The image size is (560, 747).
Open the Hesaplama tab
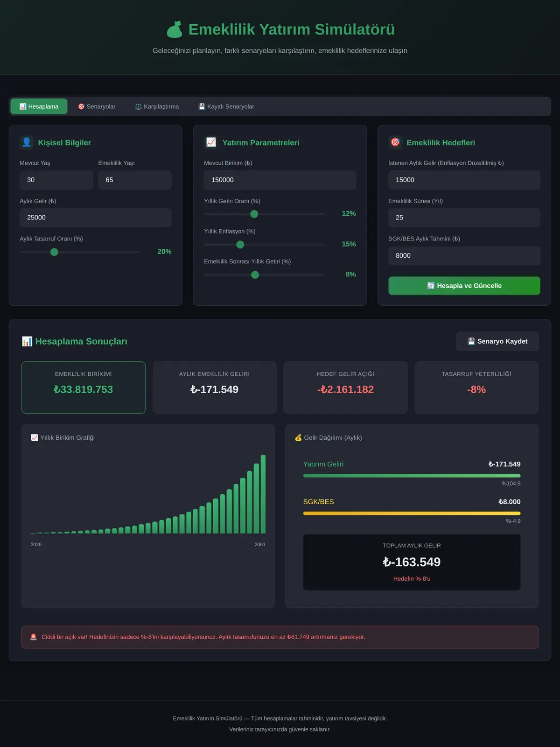39,106
